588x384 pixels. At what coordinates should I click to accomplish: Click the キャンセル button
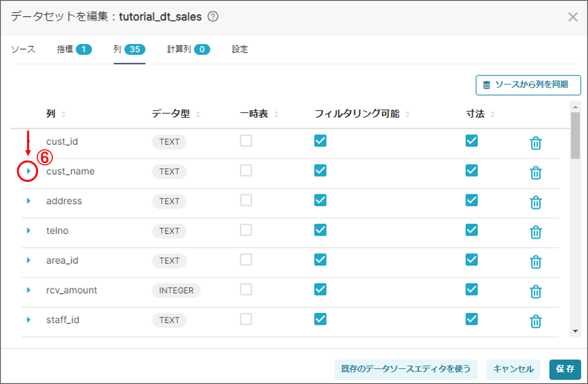[x=513, y=369]
